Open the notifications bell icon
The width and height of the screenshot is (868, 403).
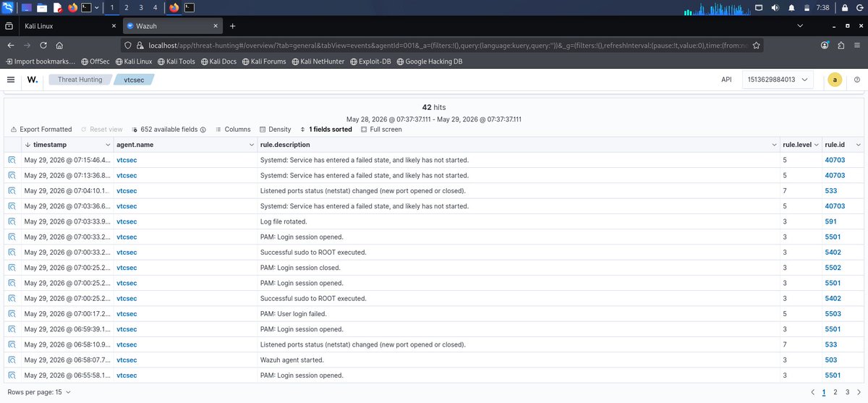(x=791, y=7)
